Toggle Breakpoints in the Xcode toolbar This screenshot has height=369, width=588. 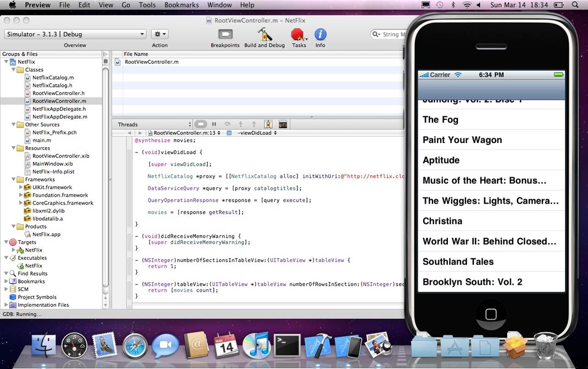(x=225, y=34)
